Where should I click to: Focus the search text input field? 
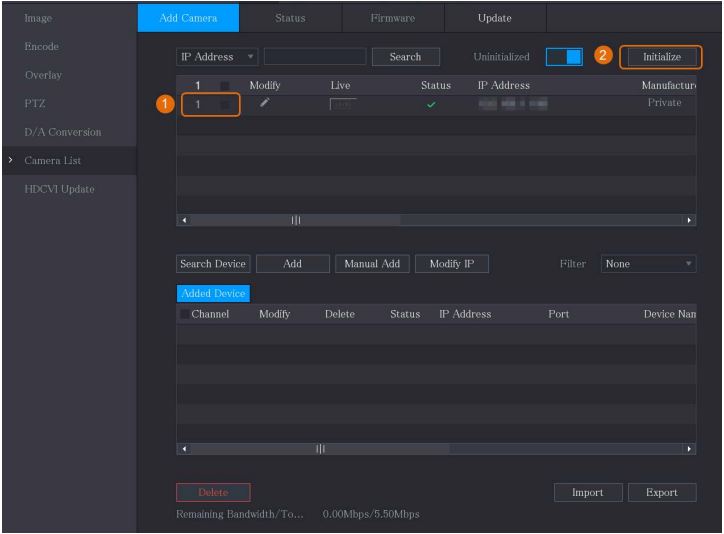click(315, 57)
